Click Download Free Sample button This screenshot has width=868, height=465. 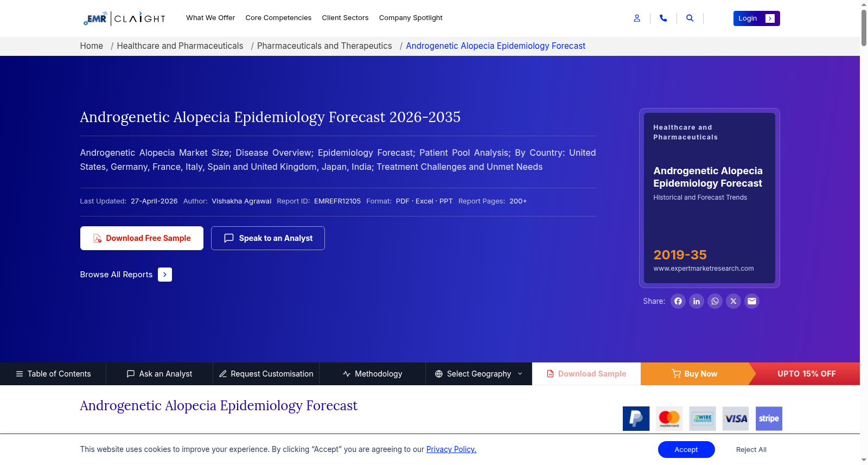[142, 238]
